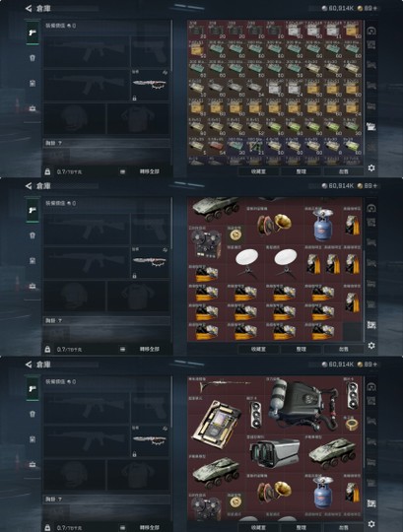Image resolution: width=403 pixels, height=532 pixels.
Task: Select the silver server storage unit item
Action: pos(275,452)
